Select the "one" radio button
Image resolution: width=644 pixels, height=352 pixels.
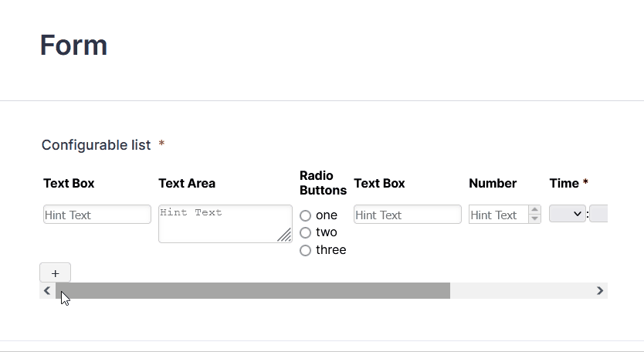tap(305, 215)
